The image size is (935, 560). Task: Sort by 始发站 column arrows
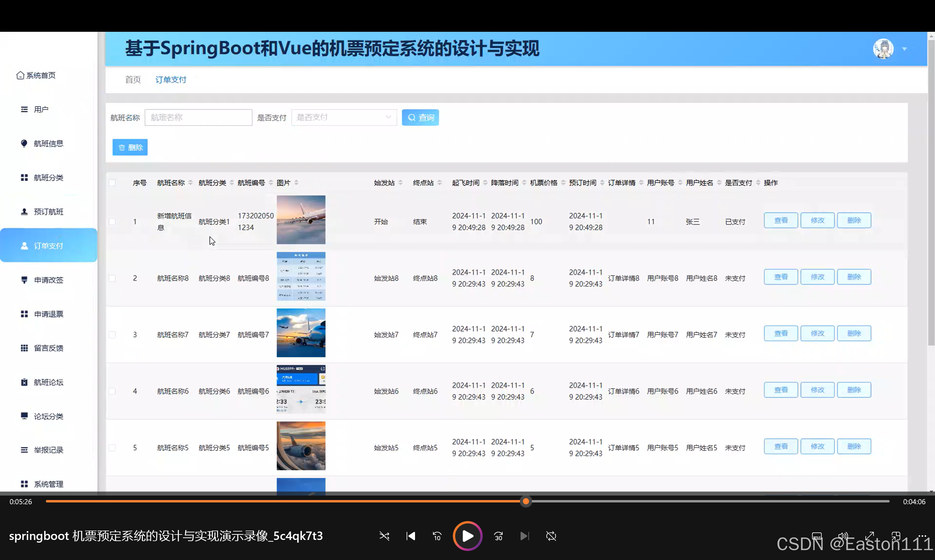(401, 183)
